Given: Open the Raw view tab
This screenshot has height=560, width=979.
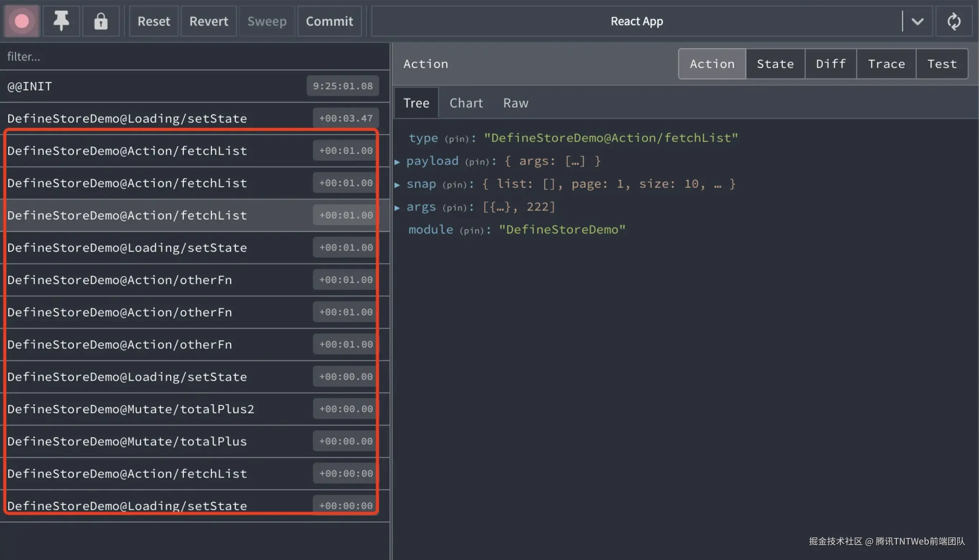Looking at the screenshot, I should [515, 103].
